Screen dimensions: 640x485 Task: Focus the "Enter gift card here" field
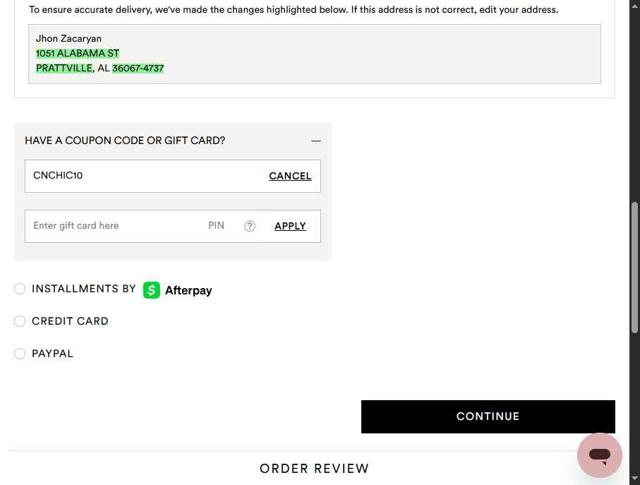(x=110, y=226)
